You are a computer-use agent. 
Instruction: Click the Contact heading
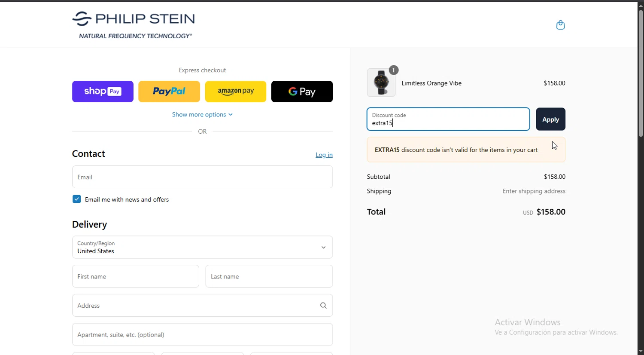click(88, 154)
